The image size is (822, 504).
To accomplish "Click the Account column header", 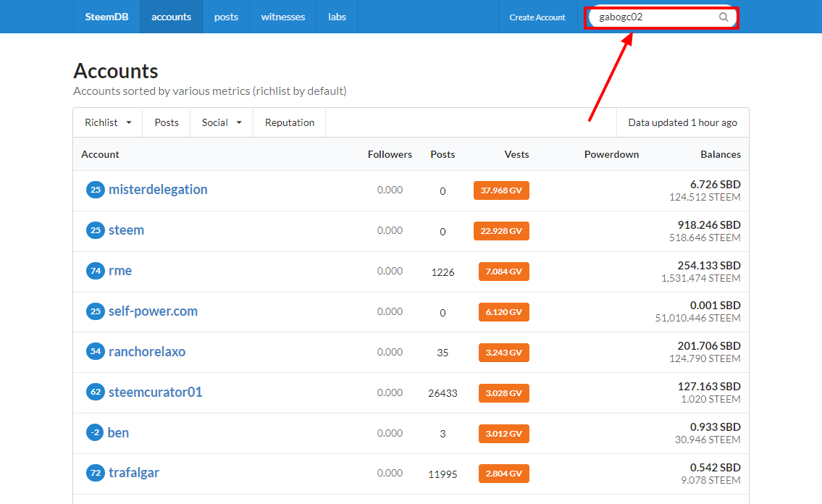I will click(100, 154).
